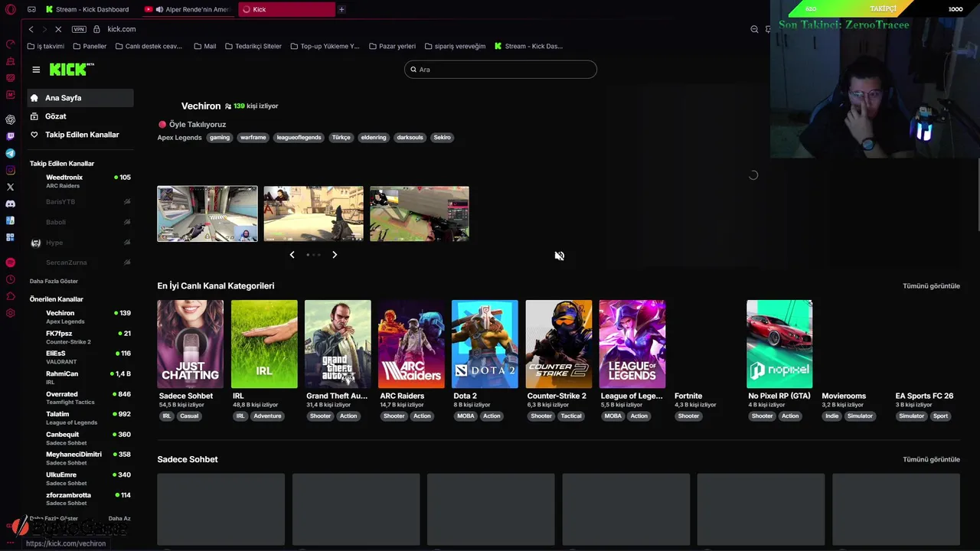The image size is (980, 551).
Task: Open the Extensions cube icon in sidebar
Action: tap(11, 296)
